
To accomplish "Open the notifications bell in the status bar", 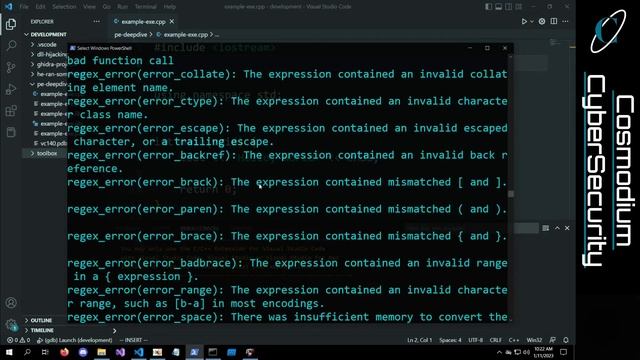I will pyautogui.click(x=566, y=340).
